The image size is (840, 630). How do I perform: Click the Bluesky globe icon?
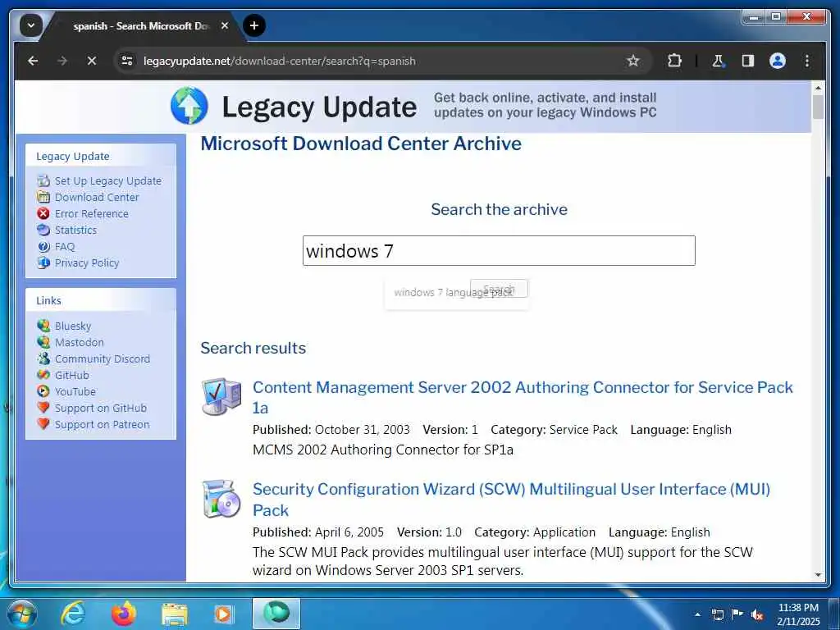[43, 326]
